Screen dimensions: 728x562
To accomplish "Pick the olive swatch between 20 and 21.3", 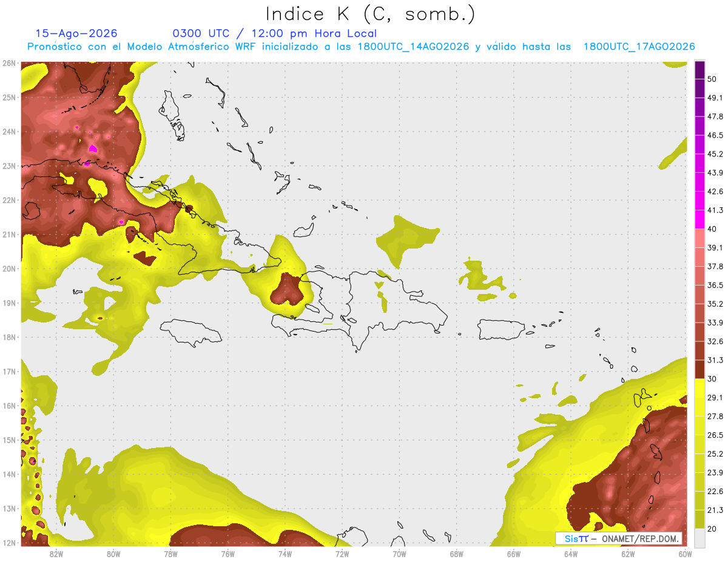I will click(x=699, y=520).
